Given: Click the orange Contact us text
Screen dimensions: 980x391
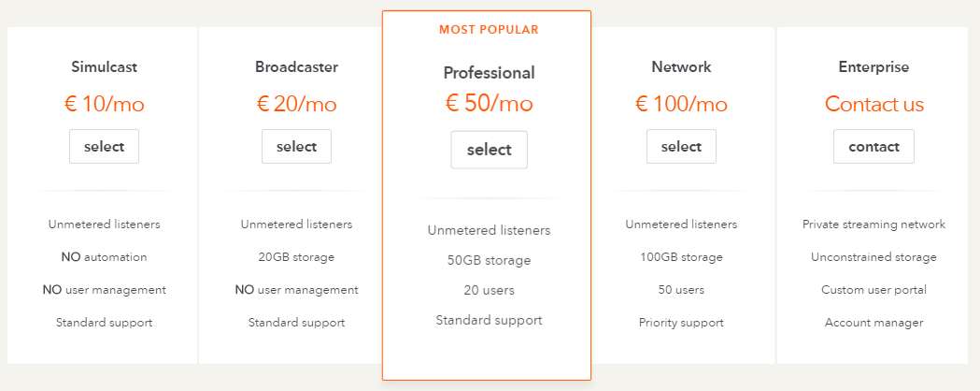Looking at the screenshot, I should click(873, 104).
